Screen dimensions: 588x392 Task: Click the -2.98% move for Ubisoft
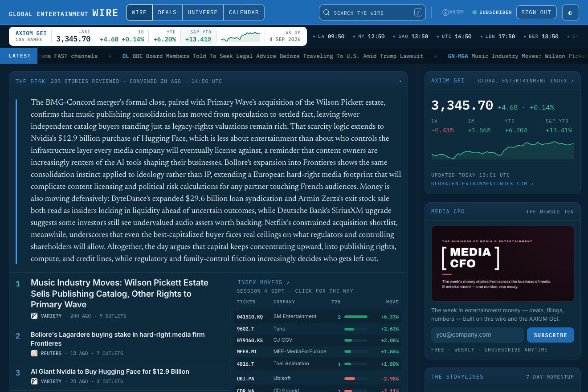click(x=390, y=379)
